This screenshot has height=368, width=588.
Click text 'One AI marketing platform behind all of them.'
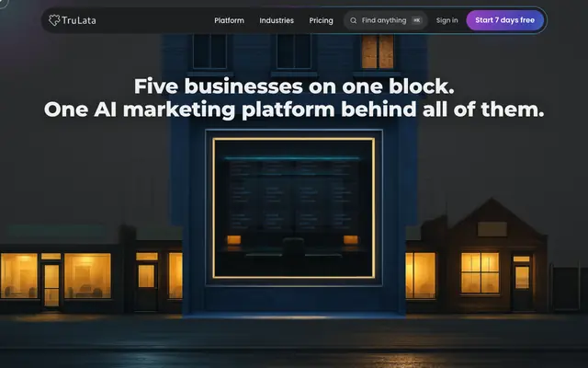coord(294,109)
